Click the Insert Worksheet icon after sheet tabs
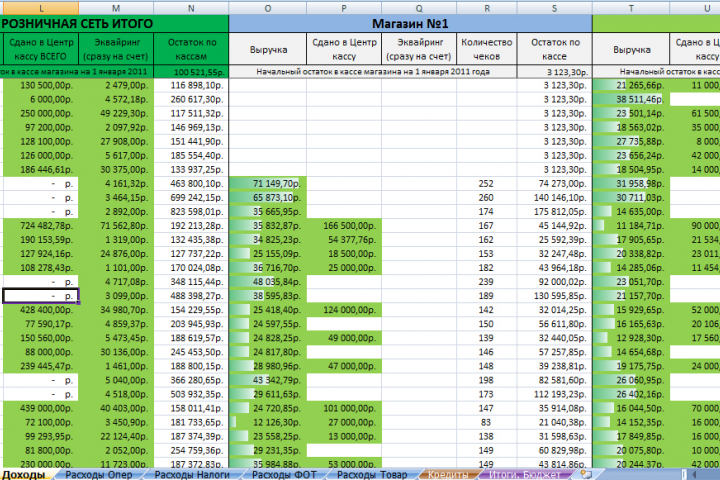 [586, 474]
